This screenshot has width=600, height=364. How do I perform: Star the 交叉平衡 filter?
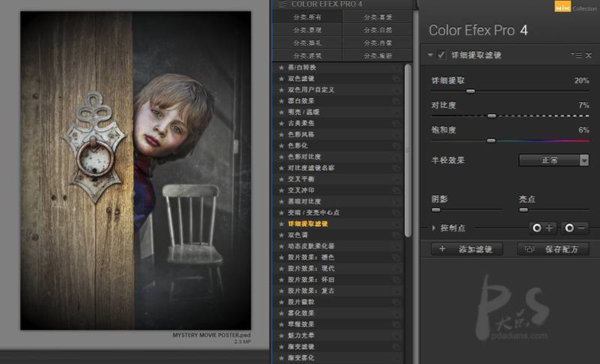pos(281,179)
